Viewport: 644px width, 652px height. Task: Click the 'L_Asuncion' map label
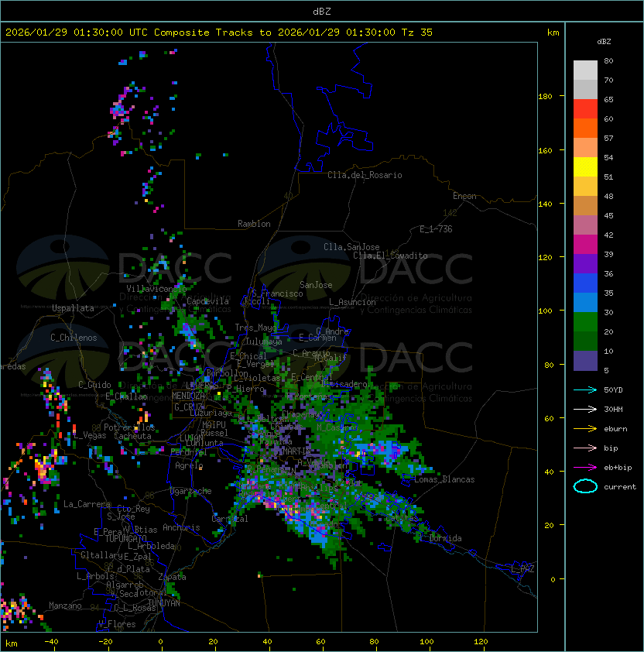[x=352, y=302]
